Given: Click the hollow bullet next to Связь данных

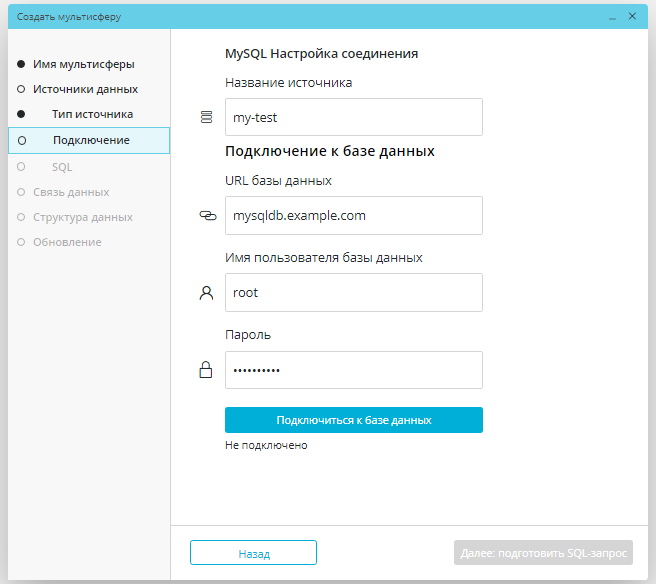Looking at the screenshot, I should pyautogui.click(x=21, y=192).
